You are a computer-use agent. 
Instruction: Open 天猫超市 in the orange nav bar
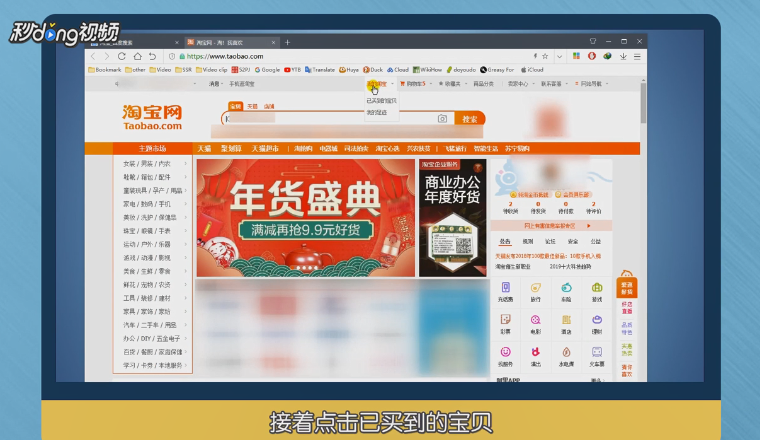point(265,148)
